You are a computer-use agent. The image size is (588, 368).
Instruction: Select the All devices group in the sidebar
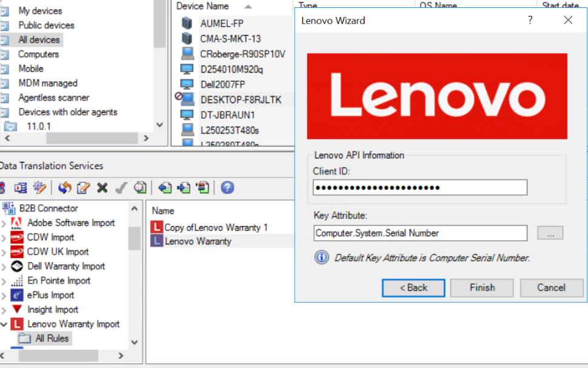tap(38, 39)
